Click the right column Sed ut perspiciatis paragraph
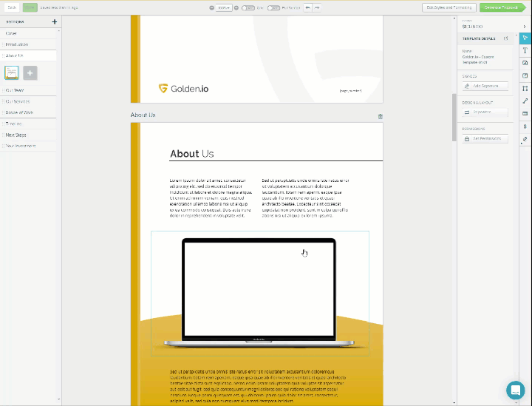The width and height of the screenshot is (532, 406). click(x=305, y=198)
